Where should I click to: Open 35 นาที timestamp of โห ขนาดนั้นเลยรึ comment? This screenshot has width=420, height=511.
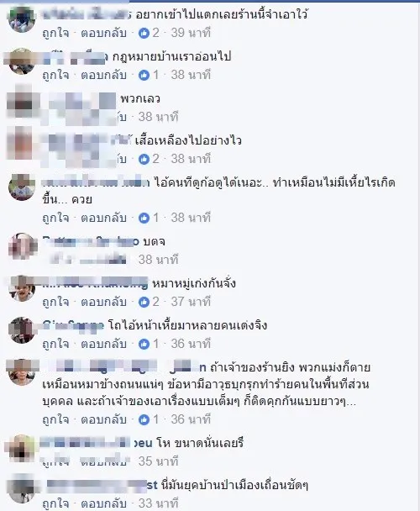click(159, 461)
